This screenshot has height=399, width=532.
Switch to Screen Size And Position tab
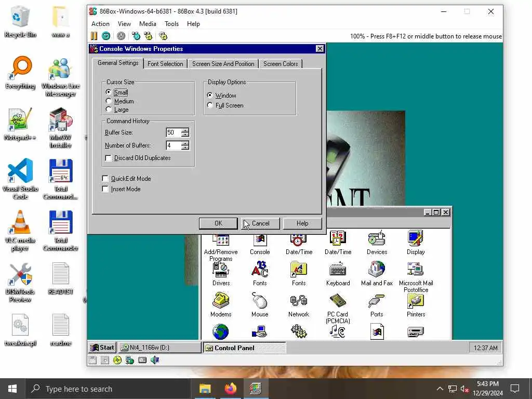click(x=223, y=64)
